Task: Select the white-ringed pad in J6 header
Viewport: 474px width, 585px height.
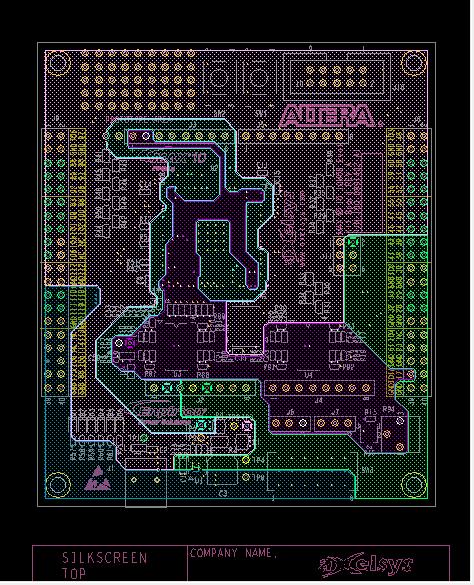Action: (x=303, y=423)
